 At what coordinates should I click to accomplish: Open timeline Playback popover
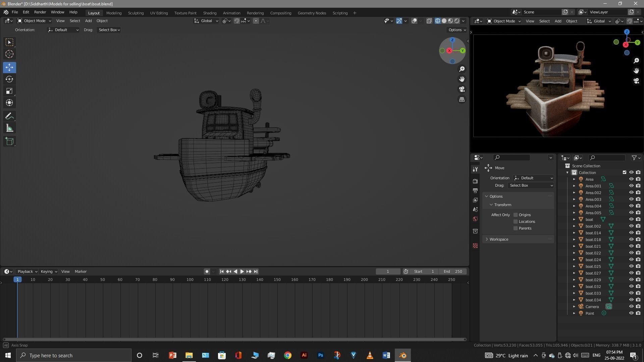(27, 271)
